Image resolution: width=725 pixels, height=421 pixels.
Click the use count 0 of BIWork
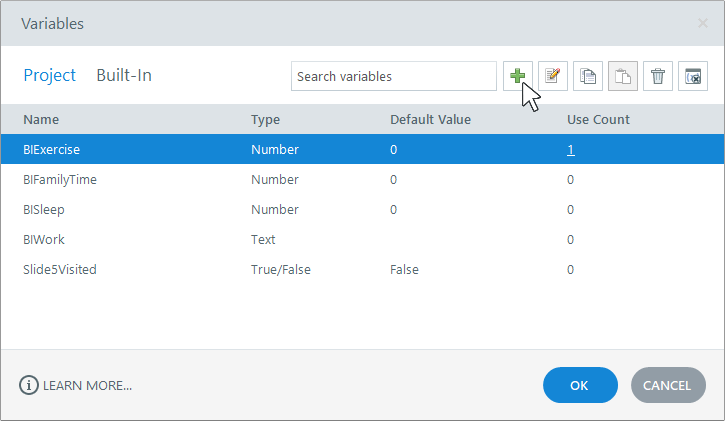(571, 239)
